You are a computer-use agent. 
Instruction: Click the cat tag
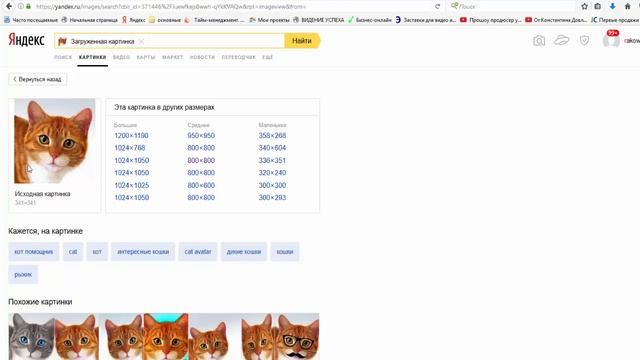(x=73, y=252)
